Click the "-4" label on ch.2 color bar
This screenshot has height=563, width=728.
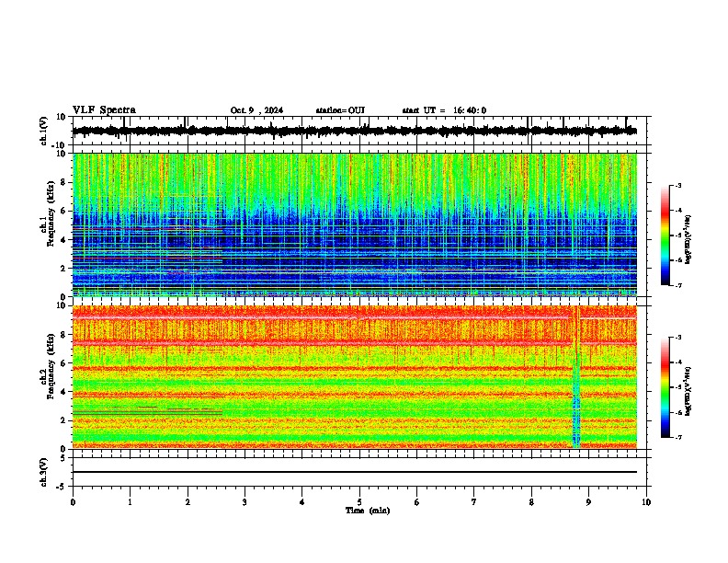[x=678, y=362]
